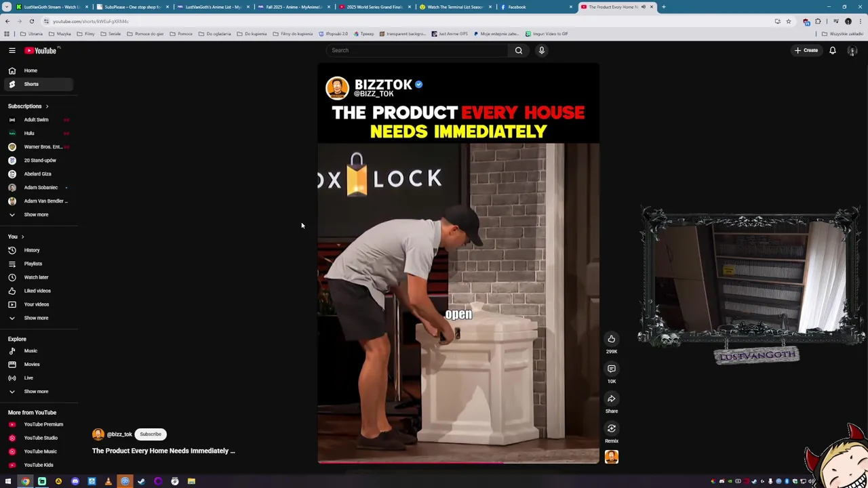The image size is (868, 488).
Task: Share this Short
Action: click(x=612, y=399)
